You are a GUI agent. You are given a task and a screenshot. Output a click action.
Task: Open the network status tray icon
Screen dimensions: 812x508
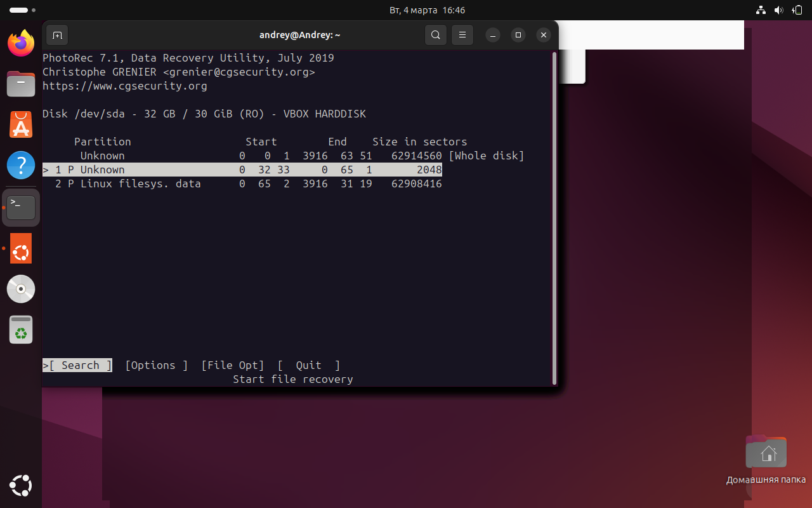tap(761, 10)
